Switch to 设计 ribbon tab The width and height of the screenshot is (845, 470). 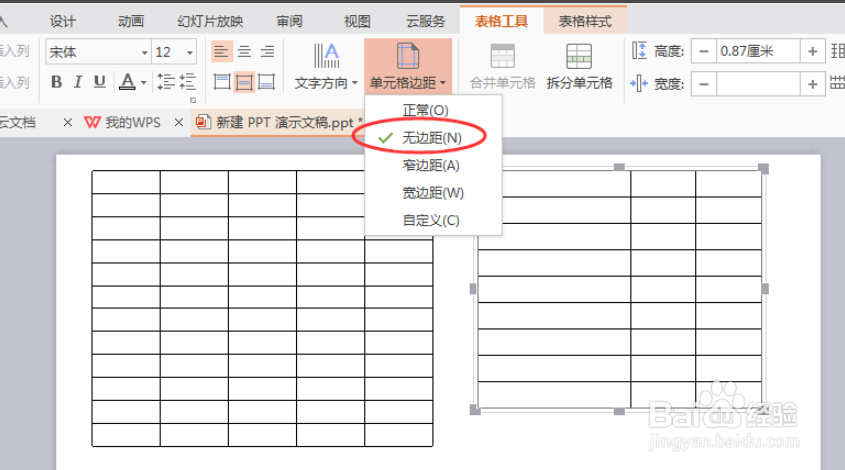click(x=63, y=22)
